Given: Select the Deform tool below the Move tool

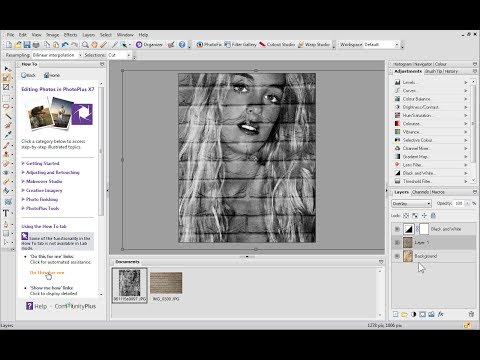Looking at the screenshot, I should point(6,78).
